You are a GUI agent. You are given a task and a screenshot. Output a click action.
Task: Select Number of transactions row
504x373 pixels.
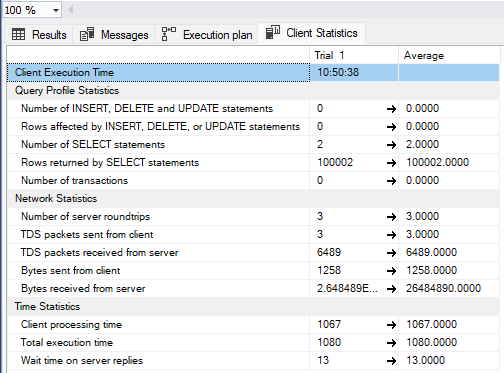click(x=253, y=180)
